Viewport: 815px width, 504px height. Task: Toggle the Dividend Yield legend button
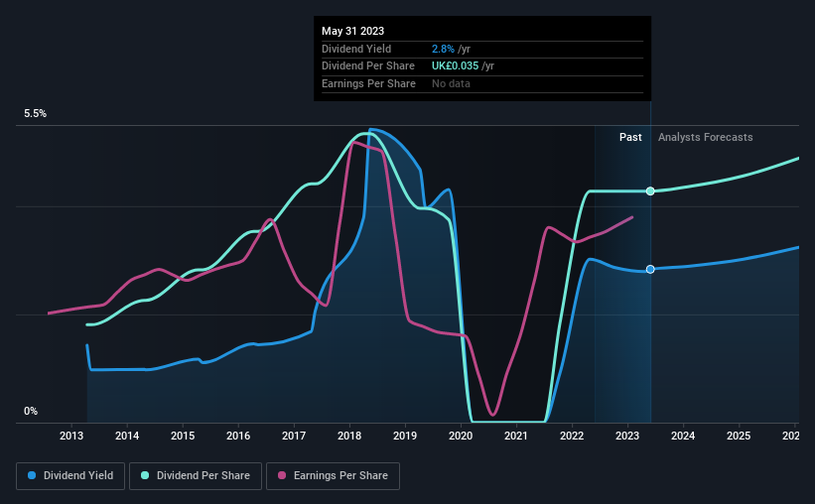(70, 475)
